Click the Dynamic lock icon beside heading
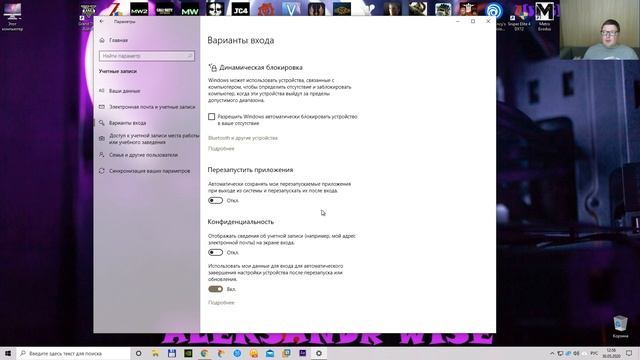This screenshot has width=640, height=360. point(212,67)
